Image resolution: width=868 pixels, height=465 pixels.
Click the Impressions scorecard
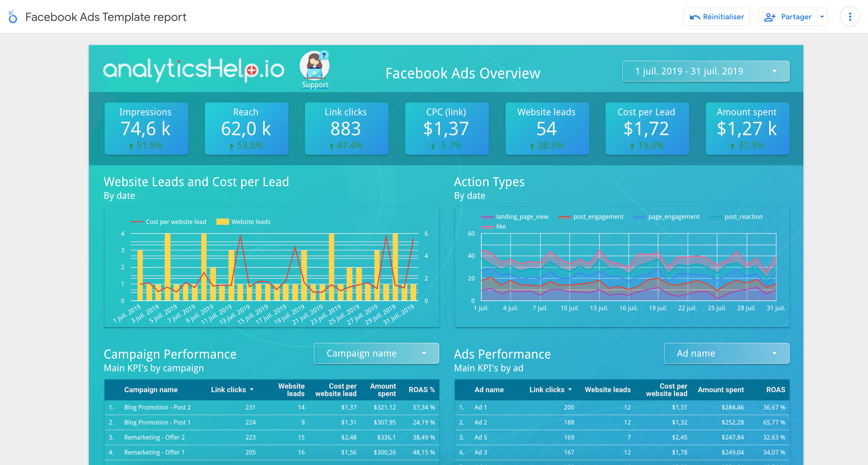pos(146,128)
